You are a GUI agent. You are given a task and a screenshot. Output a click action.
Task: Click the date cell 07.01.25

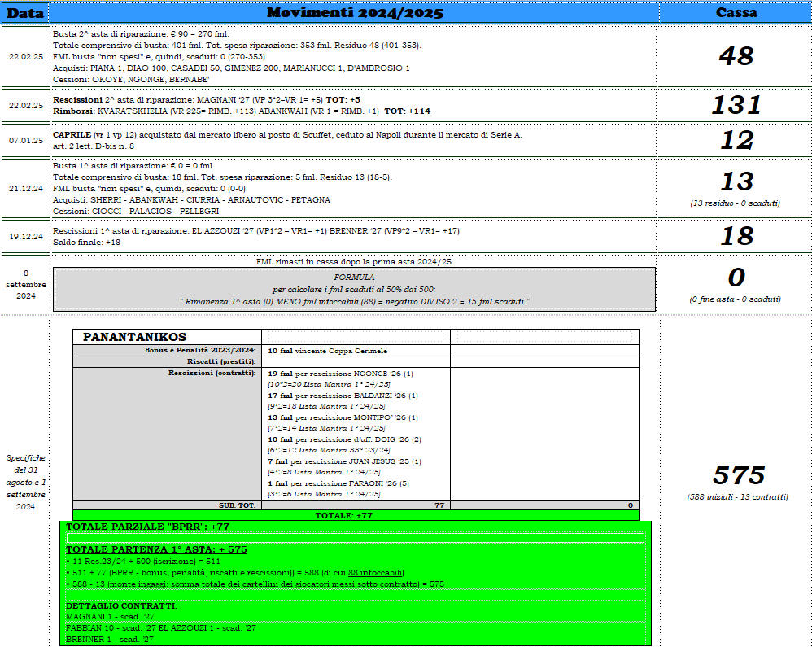[24, 140]
